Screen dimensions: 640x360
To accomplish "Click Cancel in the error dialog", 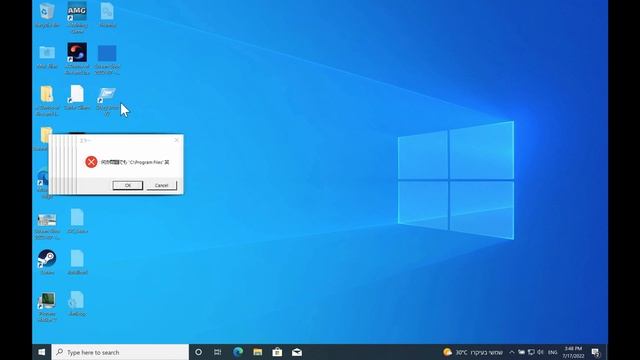I will (162, 185).
